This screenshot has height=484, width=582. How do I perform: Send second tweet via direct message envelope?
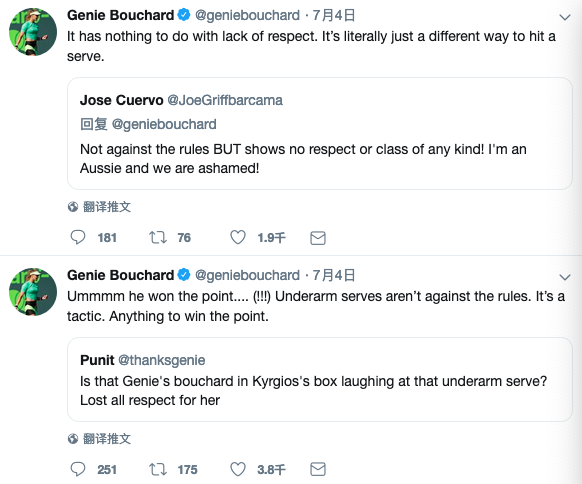tap(318, 470)
